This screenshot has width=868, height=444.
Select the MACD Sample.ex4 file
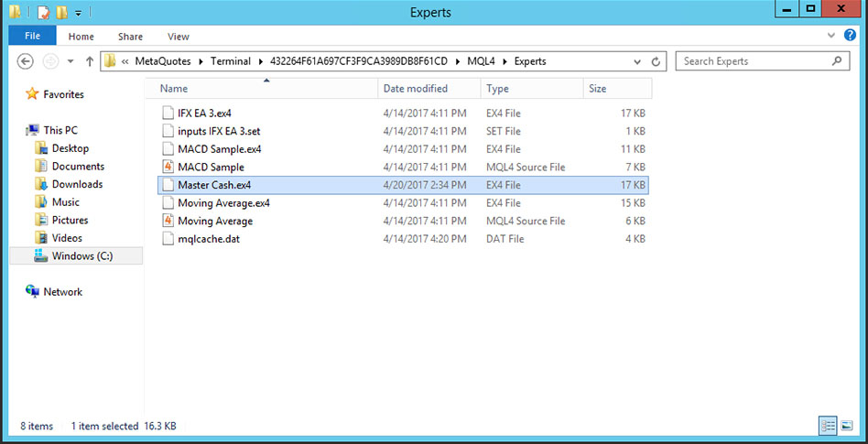pyautogui.click(x=403, y=149)
